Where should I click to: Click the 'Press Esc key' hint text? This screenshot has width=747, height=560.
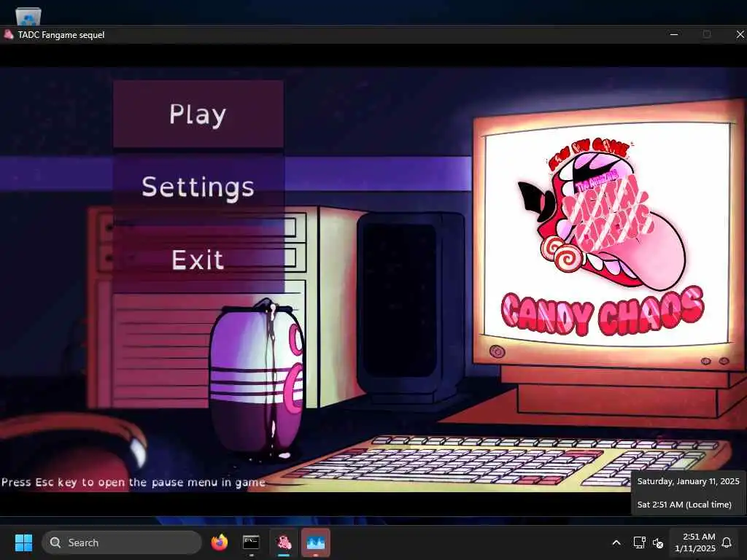133,482
